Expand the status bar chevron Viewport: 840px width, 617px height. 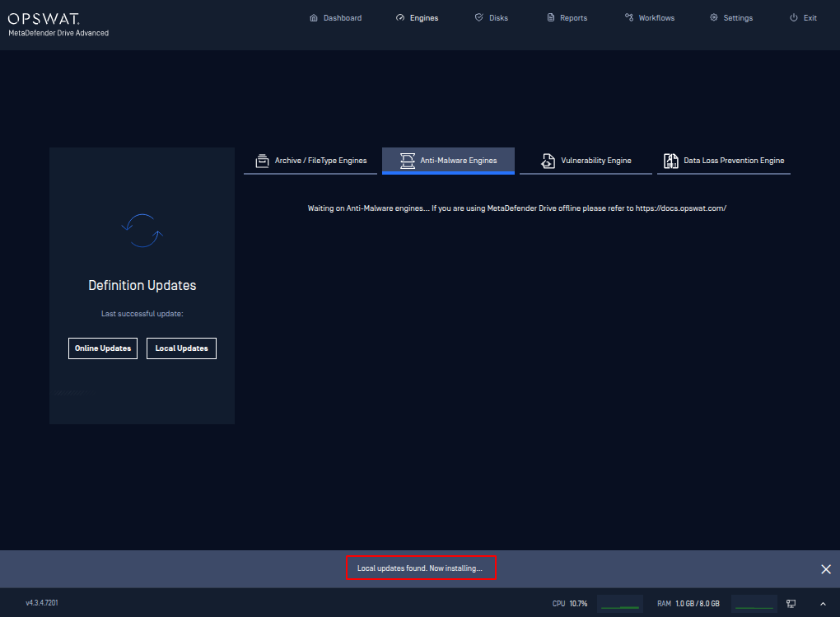click(823, 604)
